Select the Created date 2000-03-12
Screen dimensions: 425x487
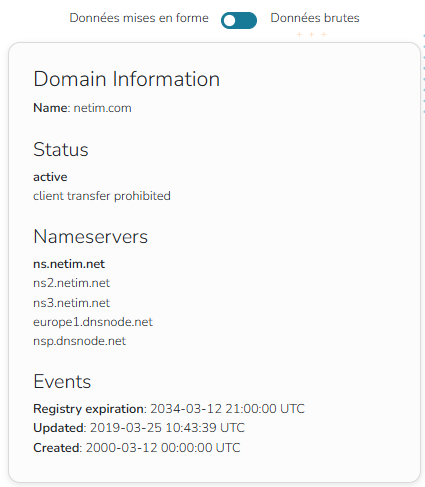pyautogui.click(x=121, y=448)
